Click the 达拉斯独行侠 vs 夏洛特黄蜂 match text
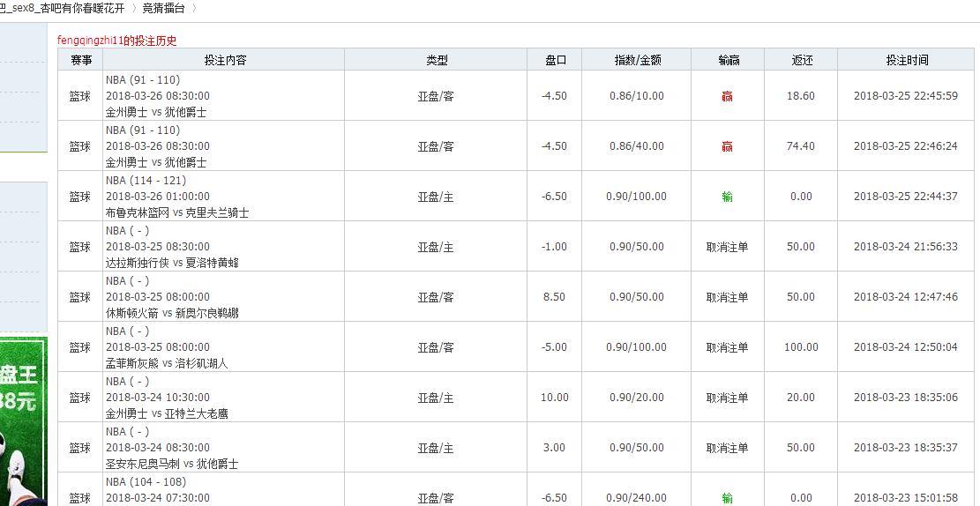 click(172, 263)
